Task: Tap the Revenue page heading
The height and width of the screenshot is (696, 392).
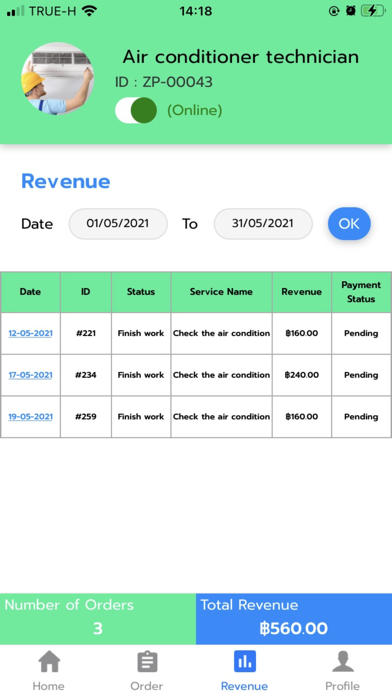Action: pyautogui.click(x=66, y=181)
